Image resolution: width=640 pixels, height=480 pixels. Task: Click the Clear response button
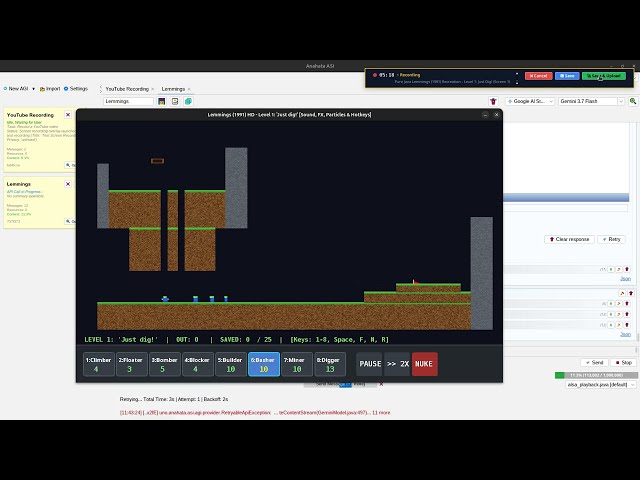[x=569, y=239]
